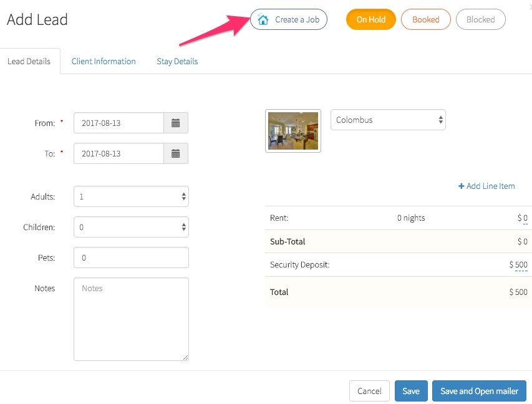
Task: Open the Stay Details tab
Action: click(177, 61)
